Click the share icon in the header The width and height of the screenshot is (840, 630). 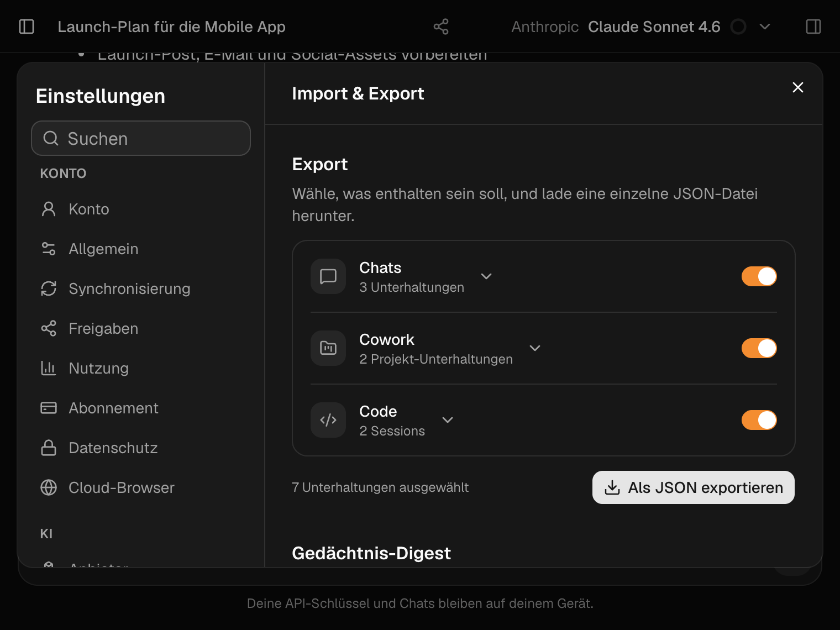441,27
